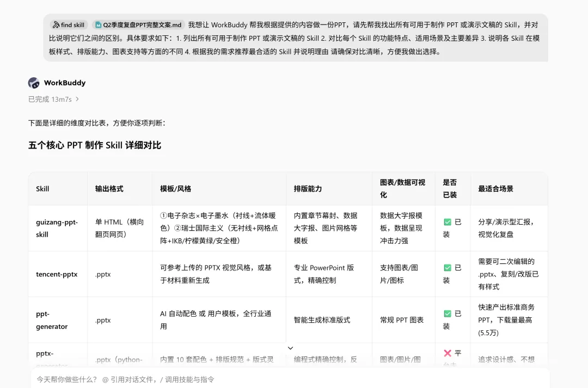Click the 内置章节幕封 cell in guizang row
The width and height of the screenshot is (588, 388).
(x=329, y=229)
